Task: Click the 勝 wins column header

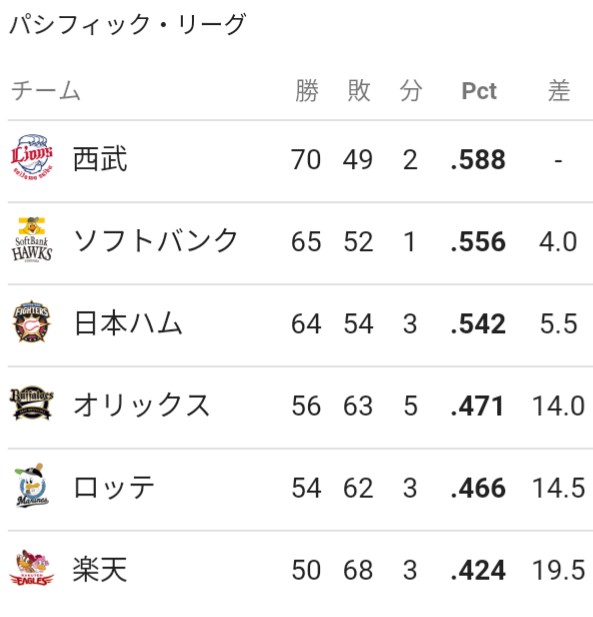Action: tap(307, 91)
